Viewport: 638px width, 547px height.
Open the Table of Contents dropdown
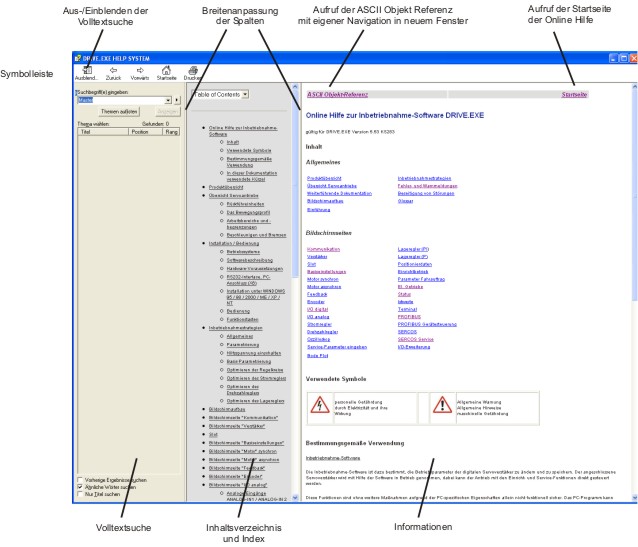point(245,94)
